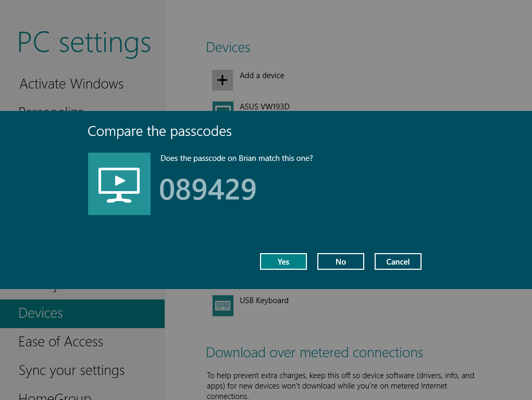Click the Devices heading in the right pane
The width and height of the screenshot is (532, 400).
[x=228, y=47]
